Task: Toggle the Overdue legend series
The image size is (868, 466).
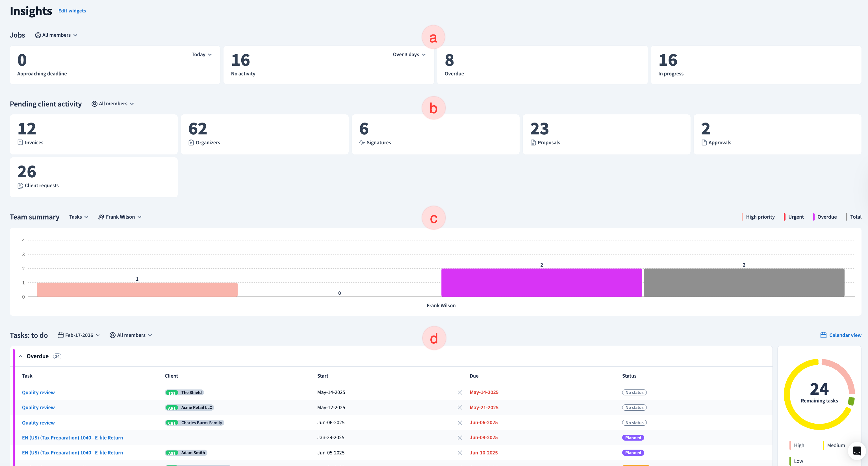Action: 826,217
